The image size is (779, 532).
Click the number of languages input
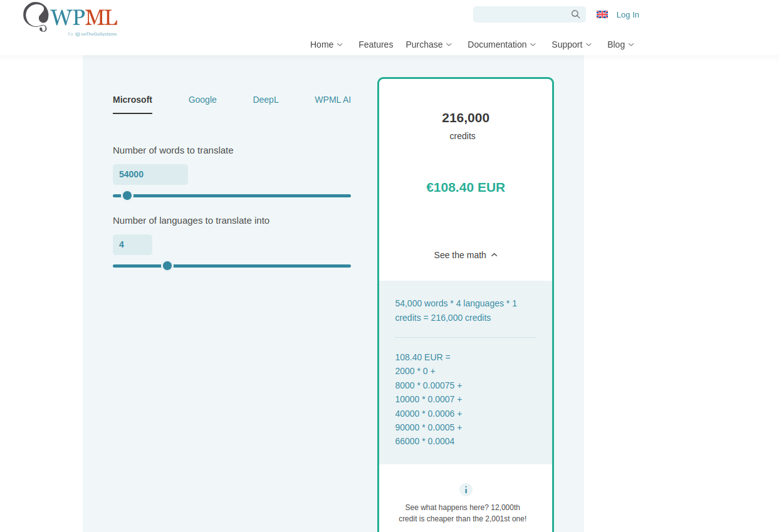132,244
